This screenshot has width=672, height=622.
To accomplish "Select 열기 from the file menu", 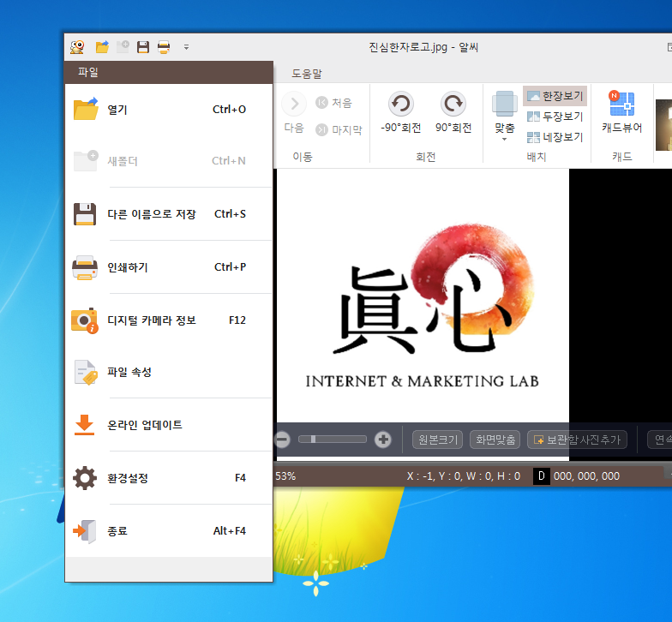I will (x=169, y=110).
